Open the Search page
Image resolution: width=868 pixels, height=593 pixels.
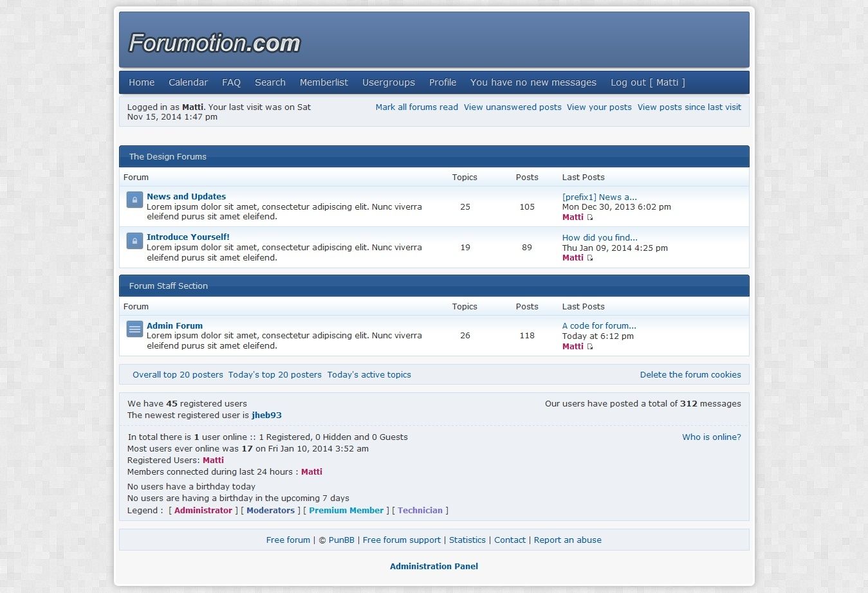pyautogui.click(x=270, y=82)
